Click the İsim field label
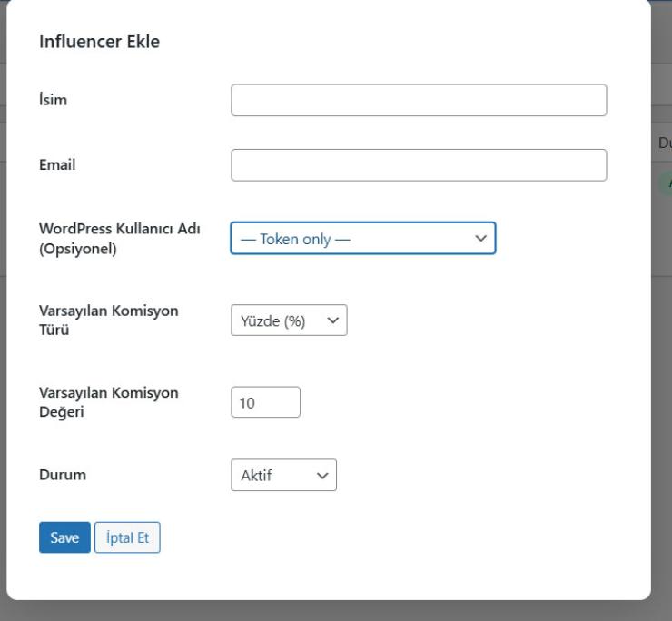 tap(53, 101)
